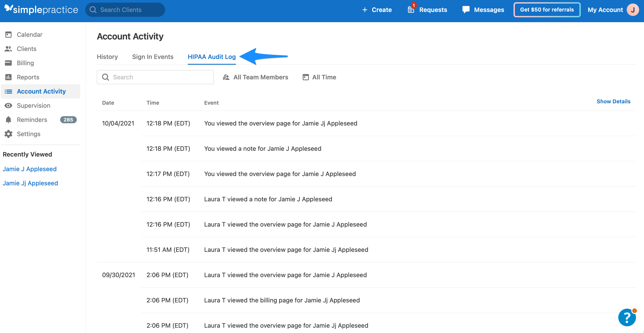Open the My Account menu
The height and width of the screenshot is (333, 644).
[x=605, y=10]
